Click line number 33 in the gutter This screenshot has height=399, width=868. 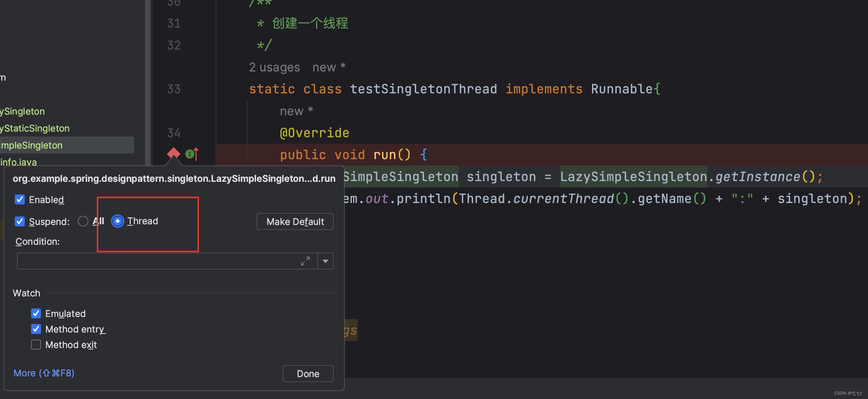[174, 89]
